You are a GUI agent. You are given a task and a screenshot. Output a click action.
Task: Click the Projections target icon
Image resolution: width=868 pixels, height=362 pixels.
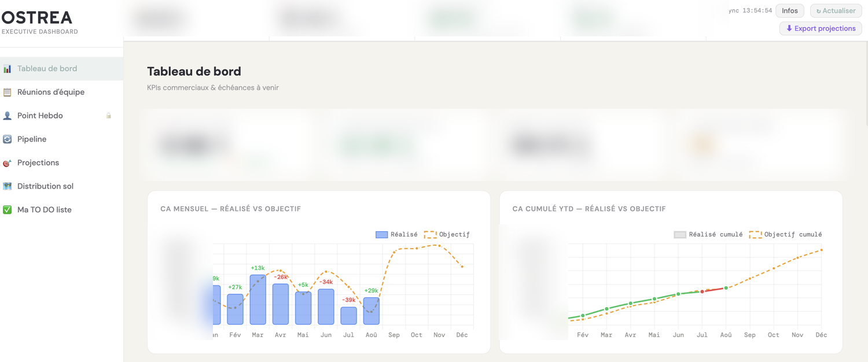coord(7,163)
